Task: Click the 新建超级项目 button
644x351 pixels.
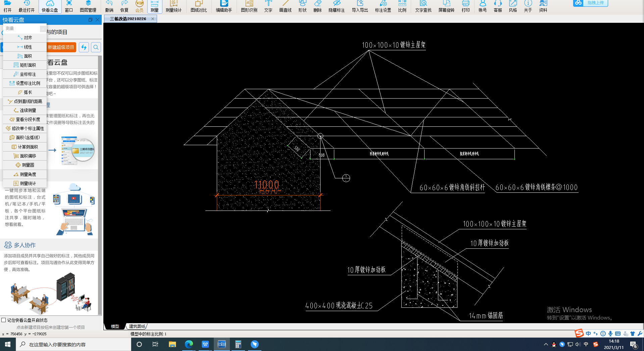Action: [61, 47]
